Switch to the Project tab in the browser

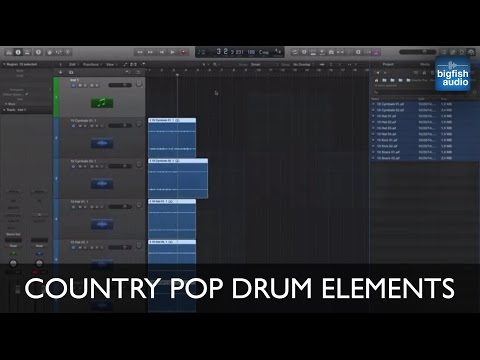pos(388,64)
